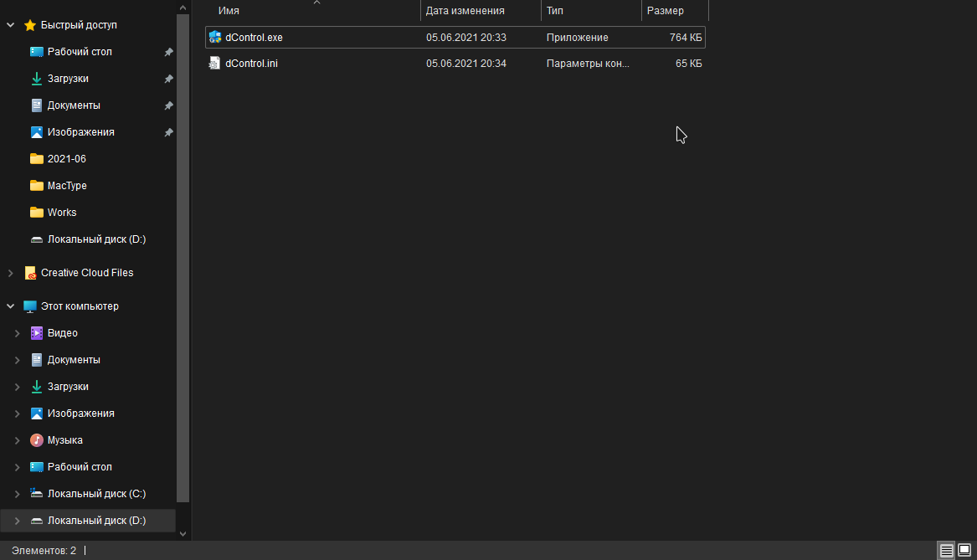
Task: Expand the Локальный диск (C:) node
Action: pyautogui.click(x=18, y=494)
